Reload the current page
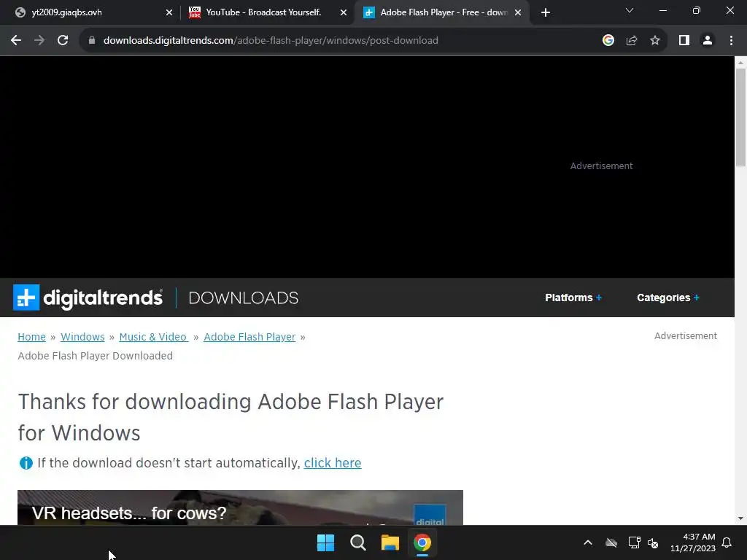The height and width of the screenshot is (560, 747). coord(63,41)
